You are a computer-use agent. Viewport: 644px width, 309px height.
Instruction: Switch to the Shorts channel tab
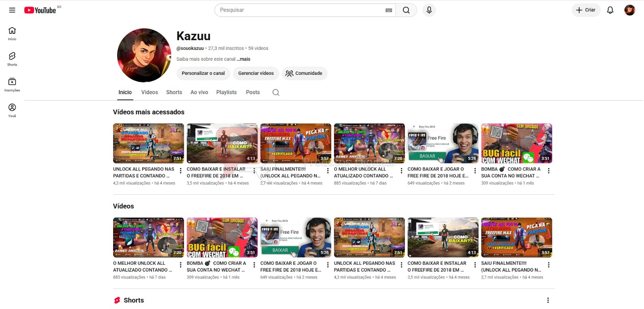click(174, 92)
